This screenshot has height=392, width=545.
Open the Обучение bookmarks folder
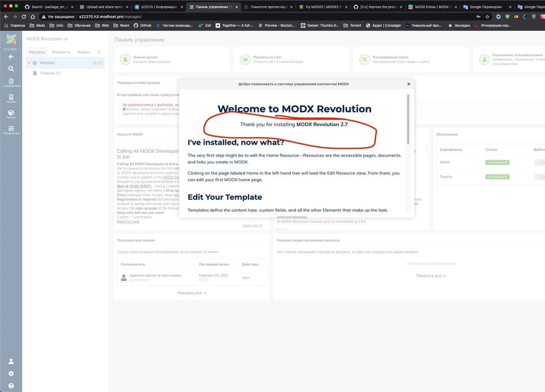pos(79,26)
